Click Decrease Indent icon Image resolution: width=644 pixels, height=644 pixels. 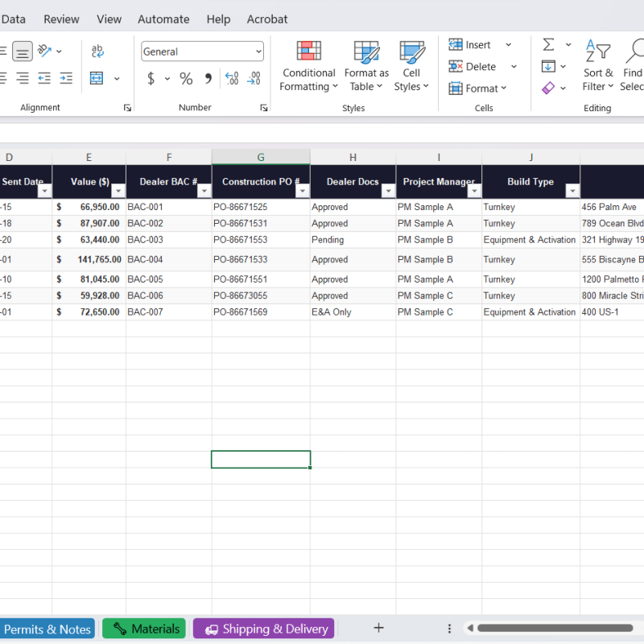tap(44, 78)
